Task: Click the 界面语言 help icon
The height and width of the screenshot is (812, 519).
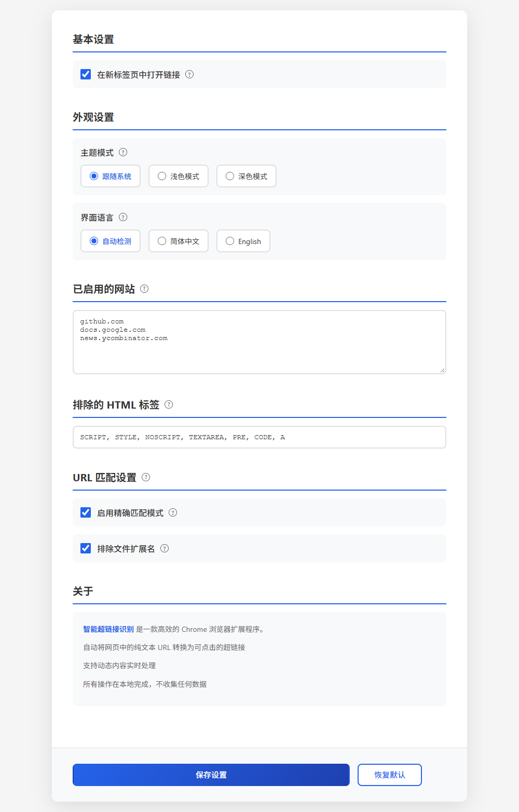Action: click(123, 217)
